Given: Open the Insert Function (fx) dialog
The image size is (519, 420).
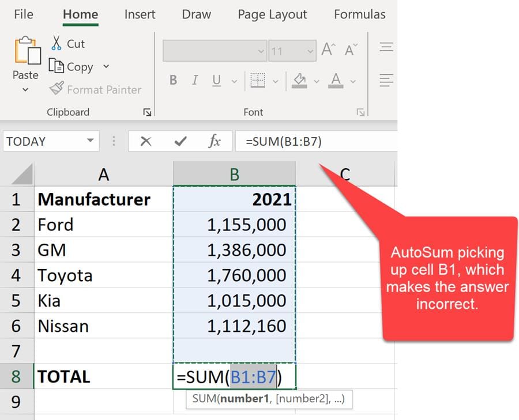Looking at the screenshot, I should pos(215,140).
